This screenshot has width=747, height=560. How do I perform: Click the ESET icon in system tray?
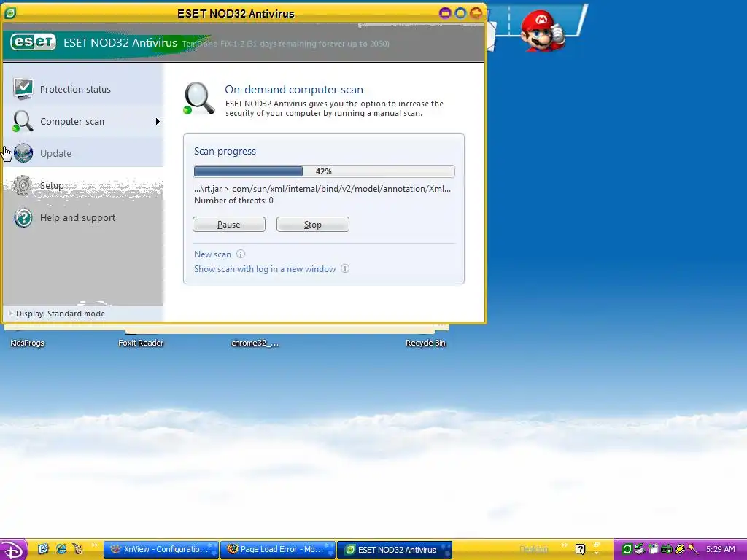pyautogui.click(x=627, y=550)
